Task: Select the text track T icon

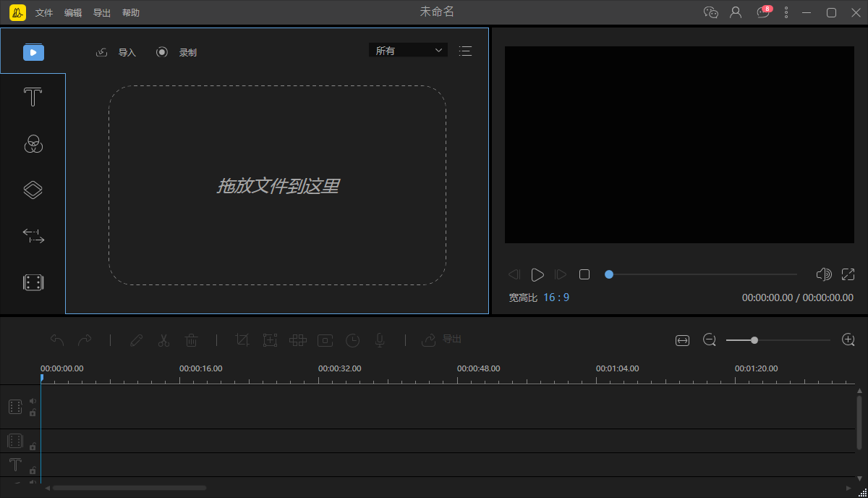Action: [15, 465]
